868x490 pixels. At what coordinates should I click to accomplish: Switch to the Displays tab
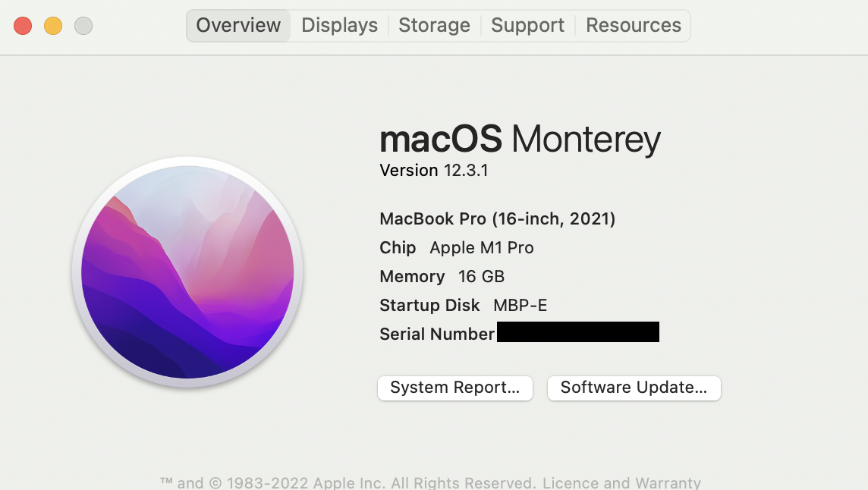click(x=339, y=26)
